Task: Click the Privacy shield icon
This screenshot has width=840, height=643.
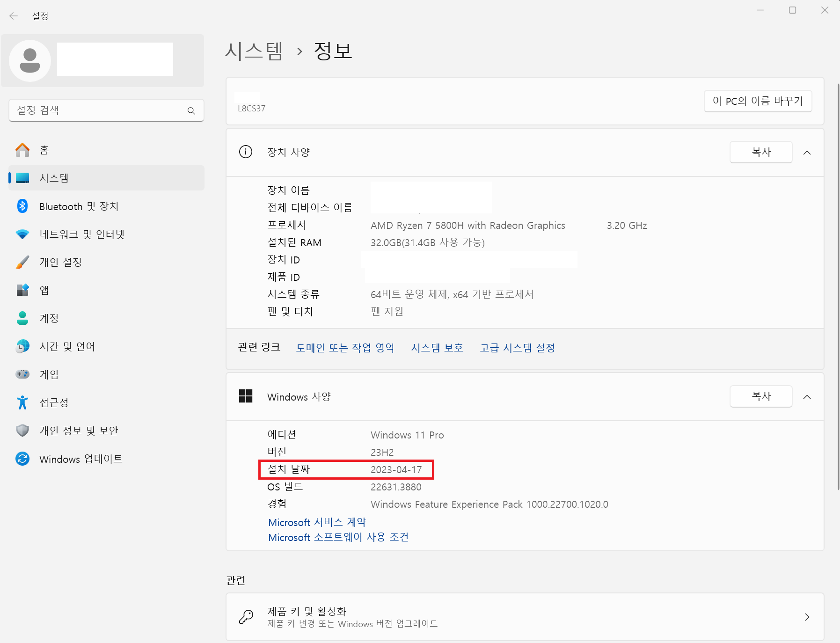Action: coord(22,431)
